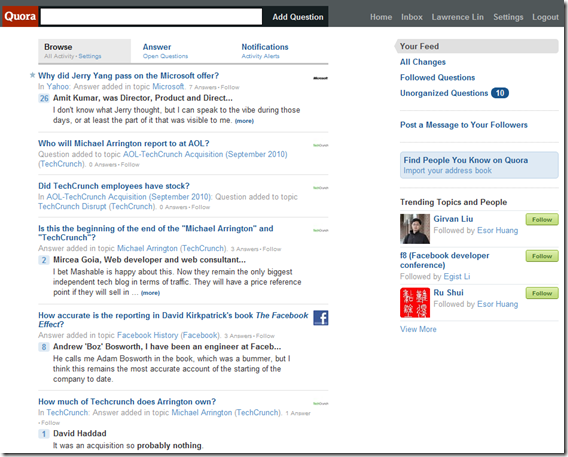
Task: Open the f8 Facebook developer conference link
Action: (x=444, y=260)
